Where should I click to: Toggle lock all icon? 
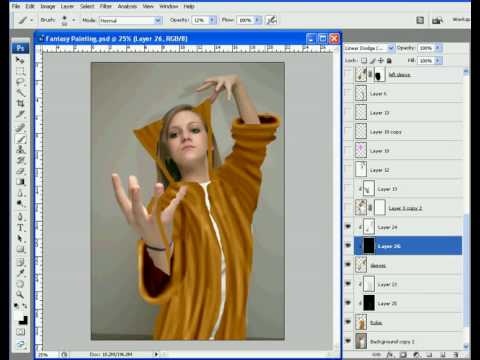pyautogui.click(x=389, y=61)
